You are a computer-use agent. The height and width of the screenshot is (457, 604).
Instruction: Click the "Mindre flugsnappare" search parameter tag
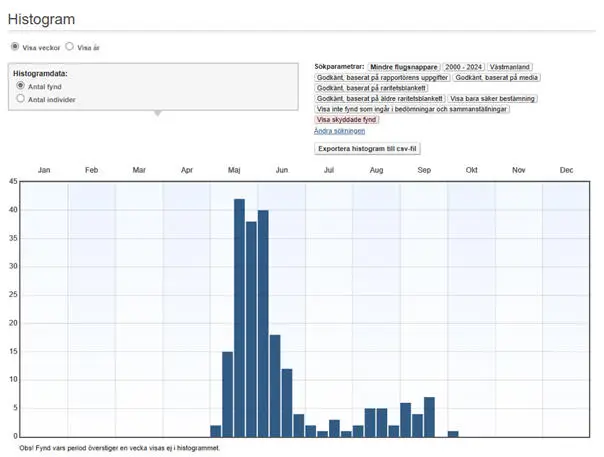pyautogui.click(x=403, y=65)
